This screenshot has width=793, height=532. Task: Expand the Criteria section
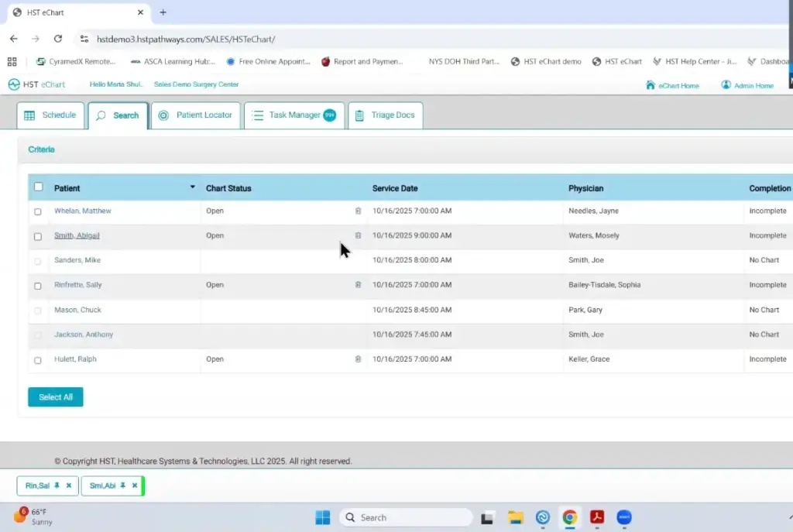[x=42, y=149]
